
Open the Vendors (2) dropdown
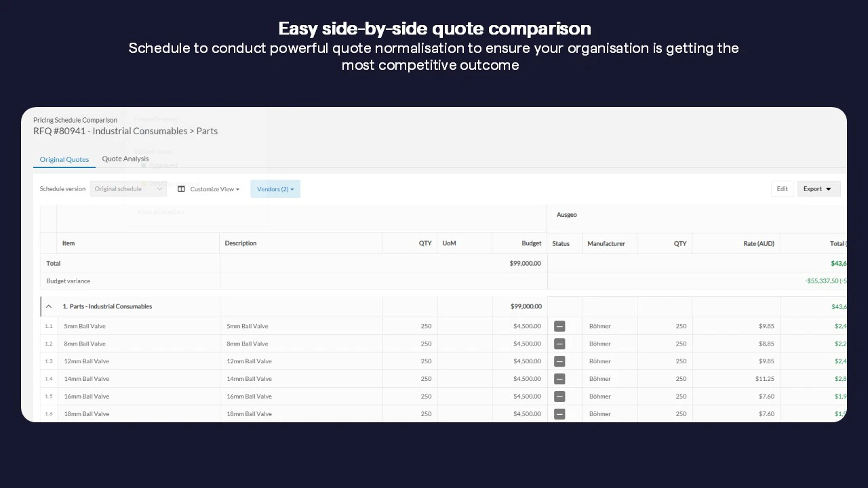275,189
